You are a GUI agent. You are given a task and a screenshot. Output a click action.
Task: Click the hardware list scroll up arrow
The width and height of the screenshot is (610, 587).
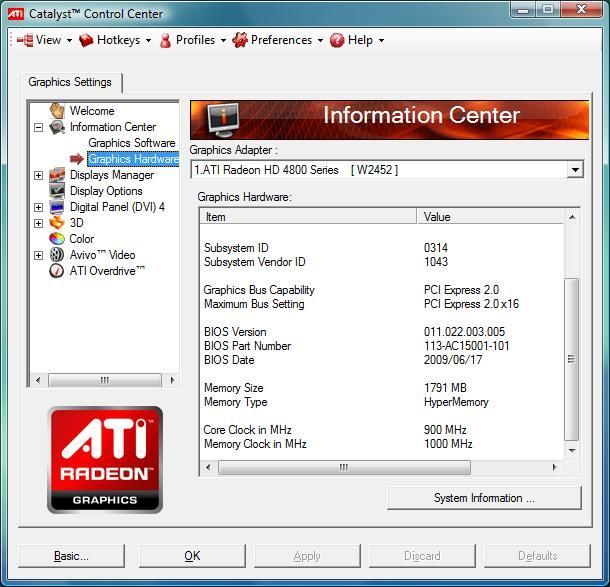[571, 217]
